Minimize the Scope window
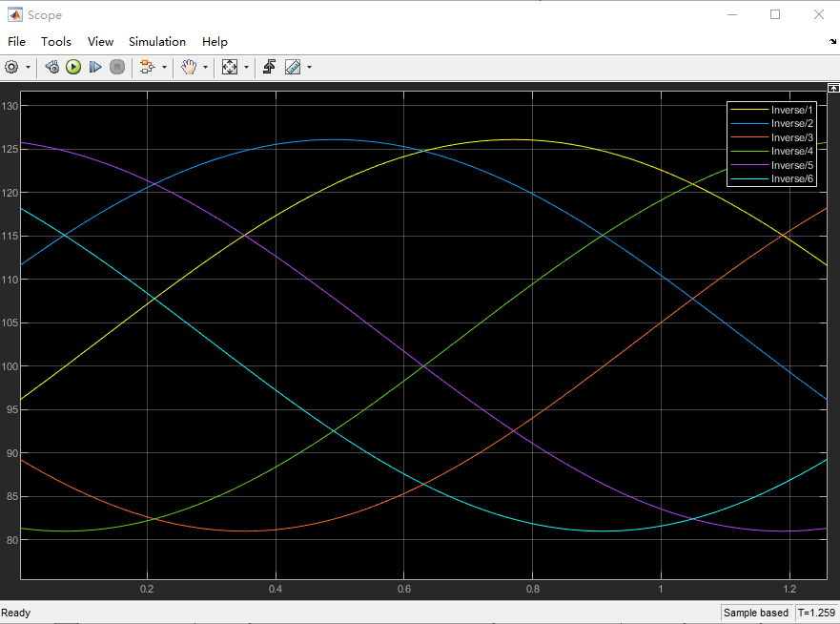The height and width of the screenshot is (624, 840). pos(732,15)
